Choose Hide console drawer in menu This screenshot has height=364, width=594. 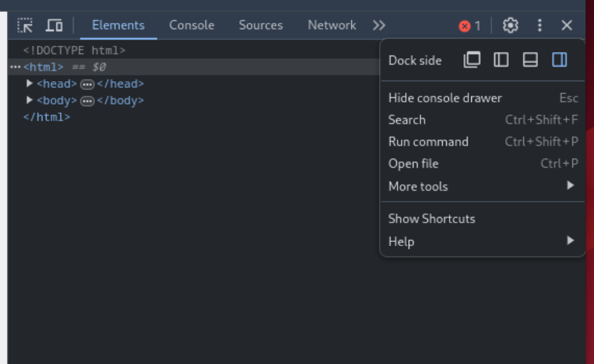[445, 98]
